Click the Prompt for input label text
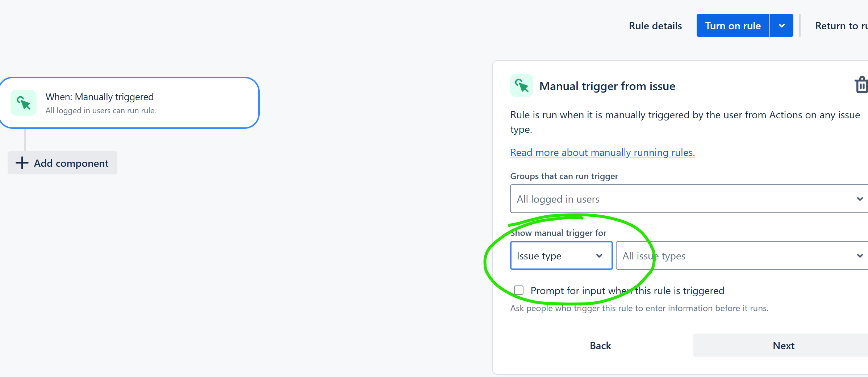The image size is (868, 377). [627, 291]
